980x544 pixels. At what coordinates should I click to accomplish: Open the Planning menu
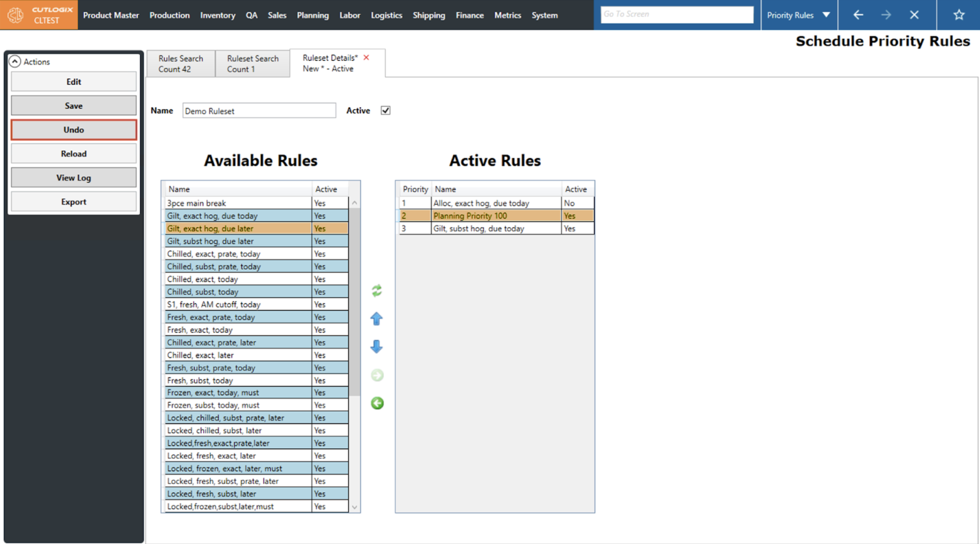point(312,15)
